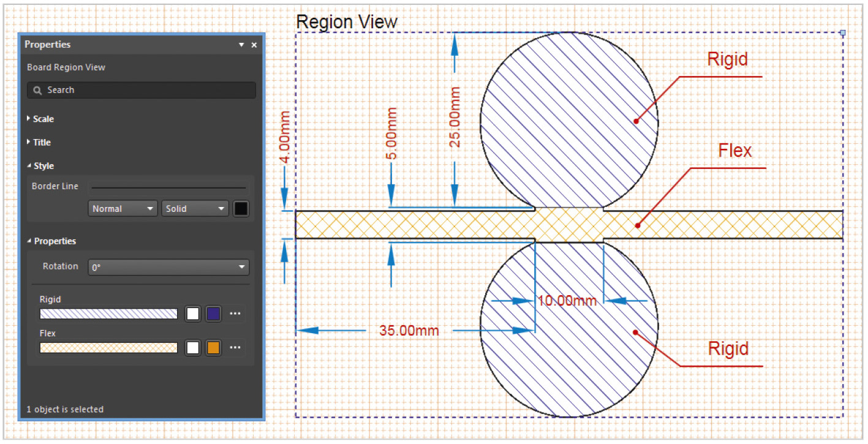Viewport: 868px width, 444px height.
Task: Select the 10.00mm dimension label
Action: point(567,301)
